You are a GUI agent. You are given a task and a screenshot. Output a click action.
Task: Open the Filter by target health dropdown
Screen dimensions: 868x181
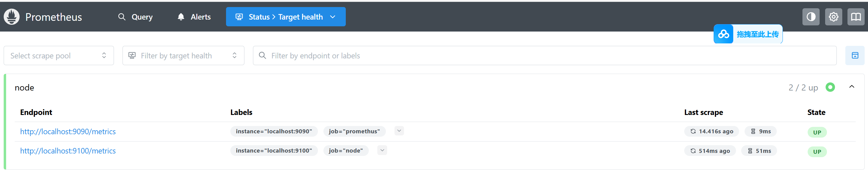(183, 56)
